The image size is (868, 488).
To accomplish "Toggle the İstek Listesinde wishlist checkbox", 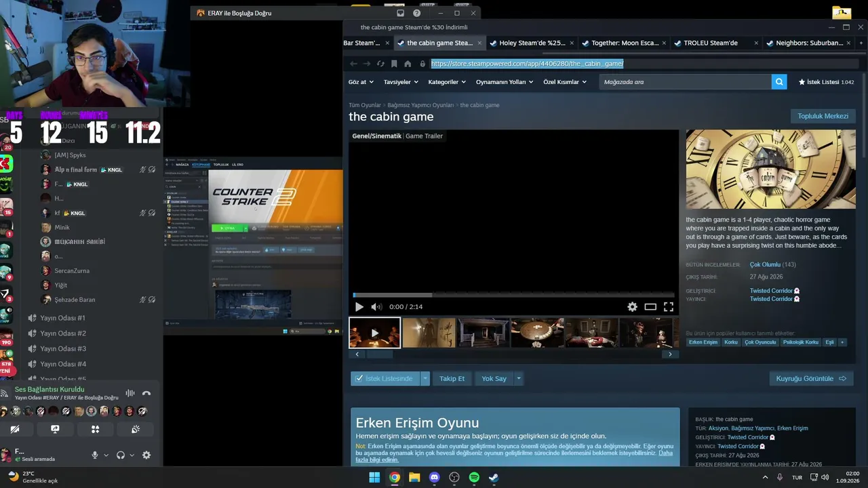I will tap(384, 379).
